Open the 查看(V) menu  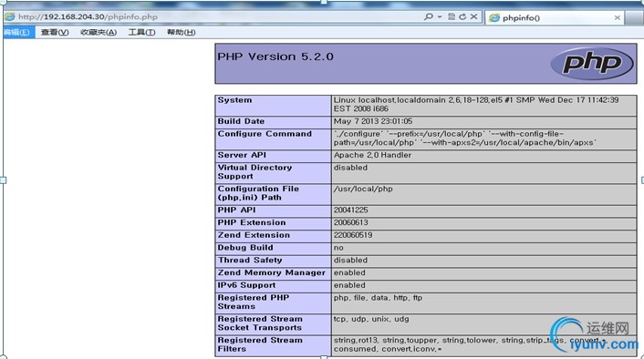[x=55, y=32]
